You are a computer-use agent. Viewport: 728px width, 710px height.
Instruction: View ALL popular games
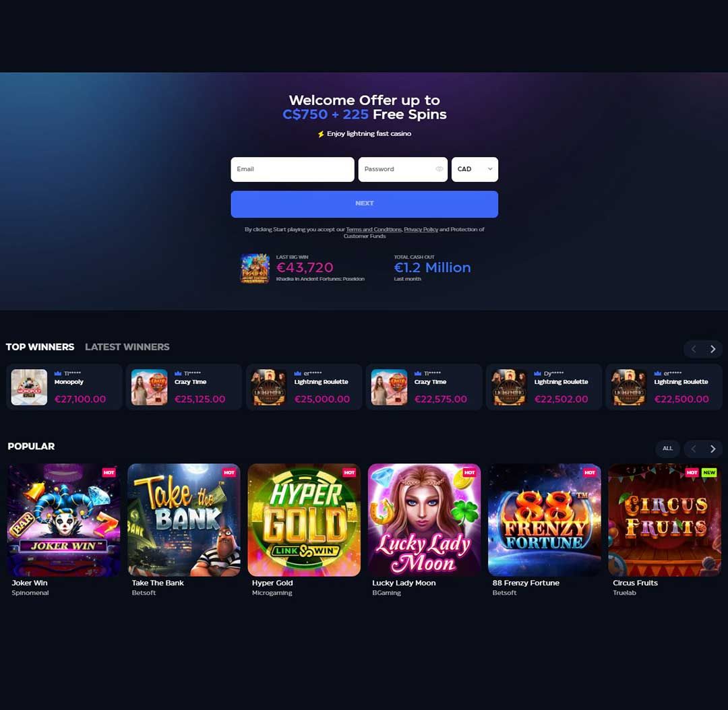(x=667, y=448)
